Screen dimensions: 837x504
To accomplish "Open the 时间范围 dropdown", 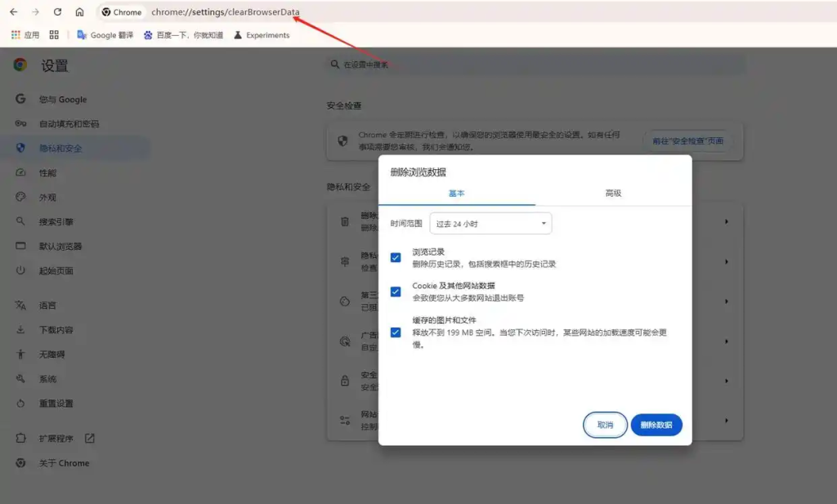I will pos(490,224).
